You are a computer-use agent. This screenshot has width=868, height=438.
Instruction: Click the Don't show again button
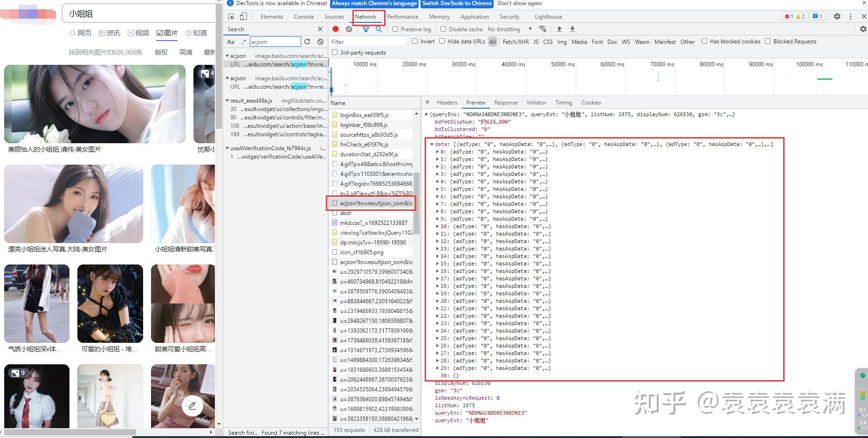click(519, 4)
